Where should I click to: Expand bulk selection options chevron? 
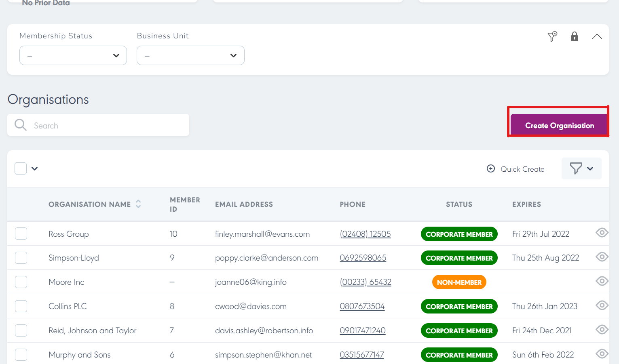tap(35, 168)
